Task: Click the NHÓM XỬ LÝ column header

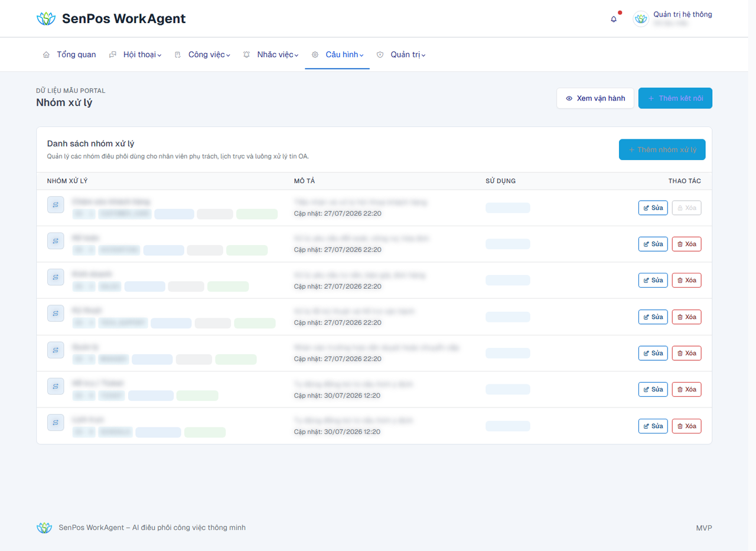Action: pyautogui.click(x=67, y=181)
